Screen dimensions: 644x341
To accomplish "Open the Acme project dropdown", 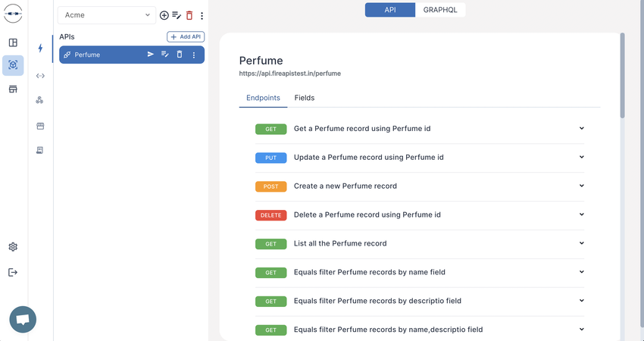I will coord(107,15).
